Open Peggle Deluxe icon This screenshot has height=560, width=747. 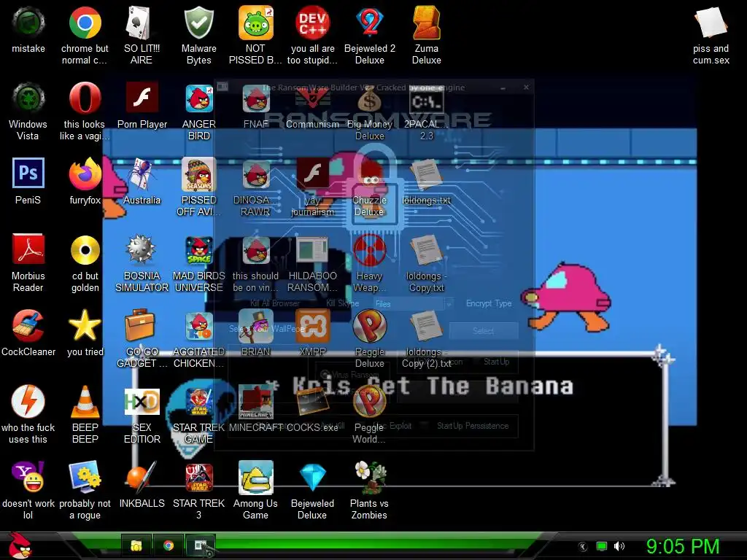pos(370,326)
